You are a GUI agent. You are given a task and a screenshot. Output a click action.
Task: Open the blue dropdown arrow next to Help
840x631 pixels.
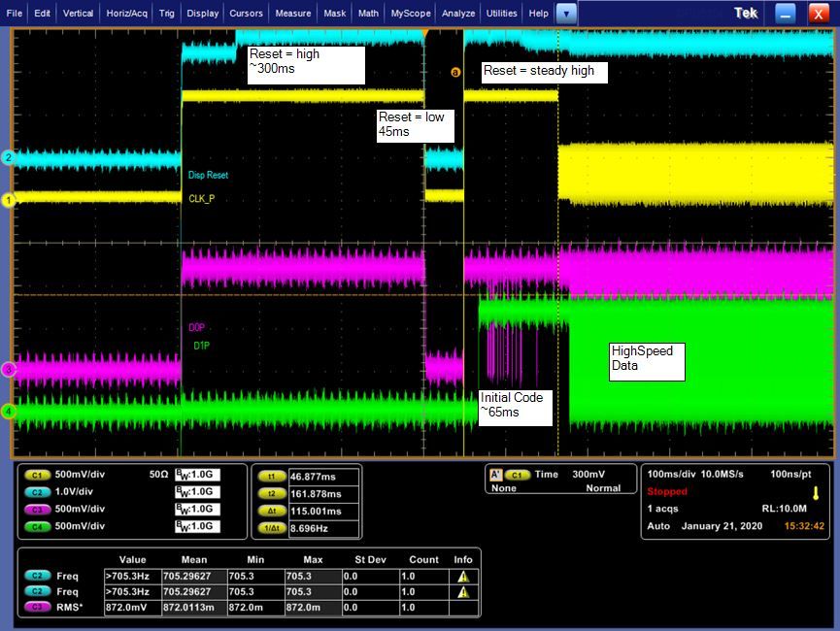(565, 14)
